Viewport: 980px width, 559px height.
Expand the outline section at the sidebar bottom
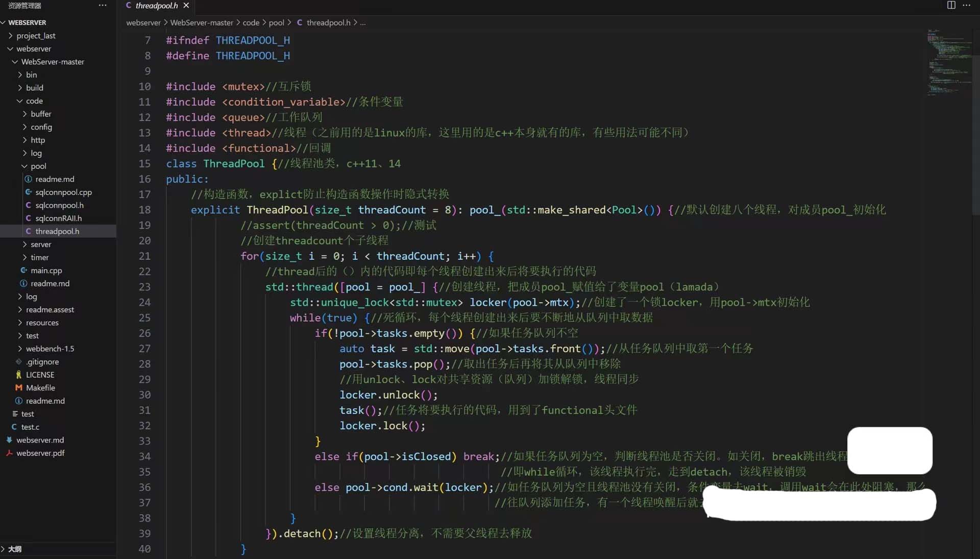tap(58, 549)
